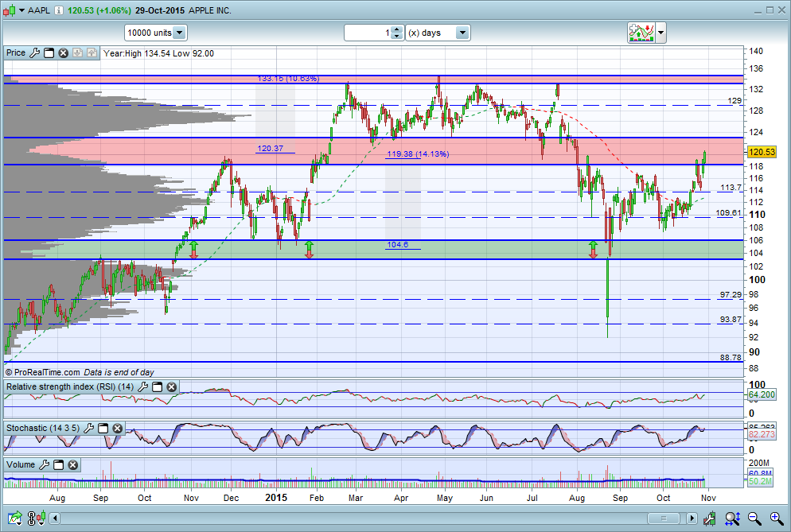This screenshot has width=791, height=532.
Task: Click the 119.38 (14.13%) measurement label
Action: (x=418, y=153)
